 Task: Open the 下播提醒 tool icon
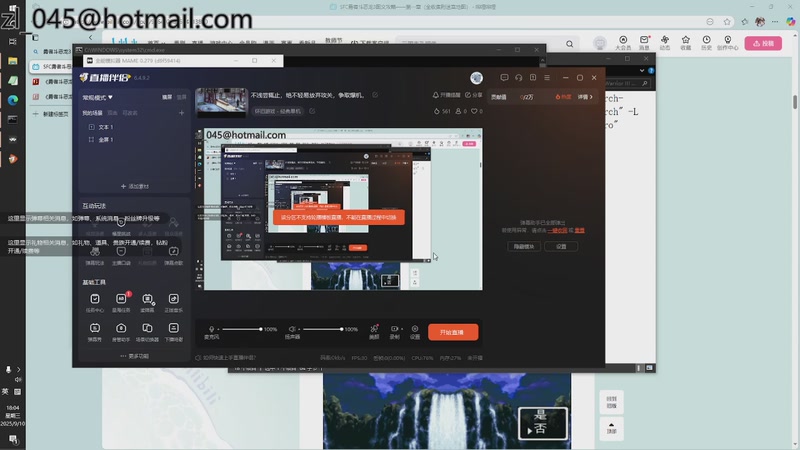(x=173, y=332)
